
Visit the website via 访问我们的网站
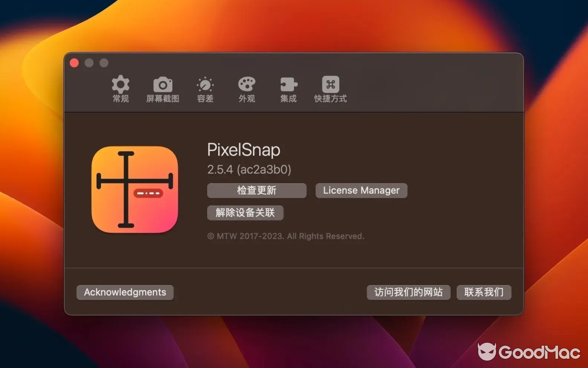[x=408, y=292]
